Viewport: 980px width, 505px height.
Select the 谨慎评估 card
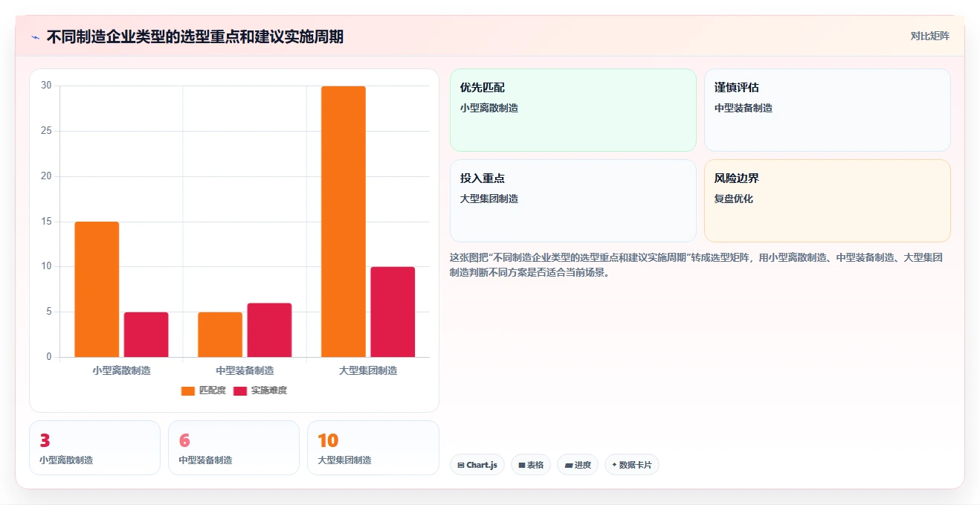828,110
